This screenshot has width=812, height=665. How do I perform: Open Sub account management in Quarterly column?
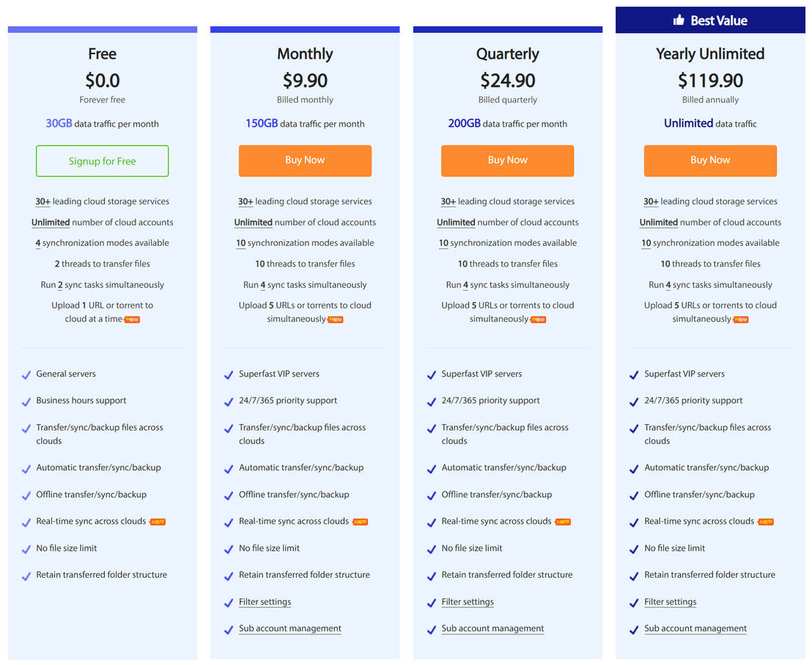coord(492,628)
